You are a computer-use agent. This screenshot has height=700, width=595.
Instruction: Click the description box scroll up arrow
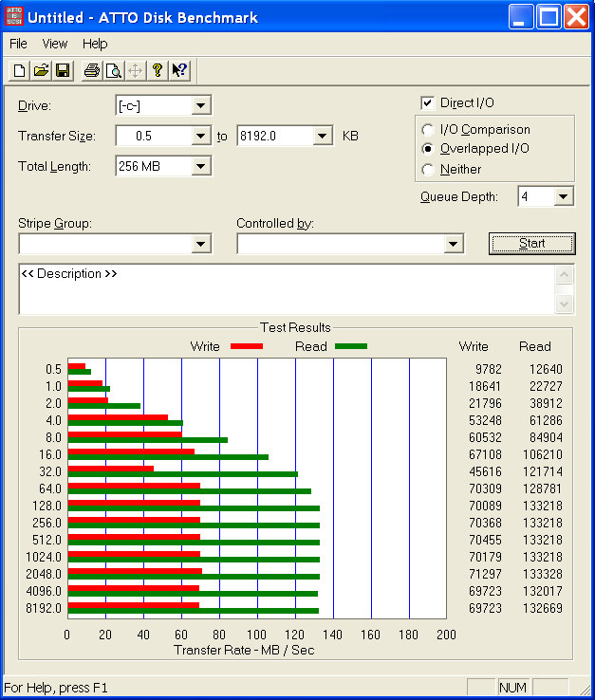click(x=564, y=275)
